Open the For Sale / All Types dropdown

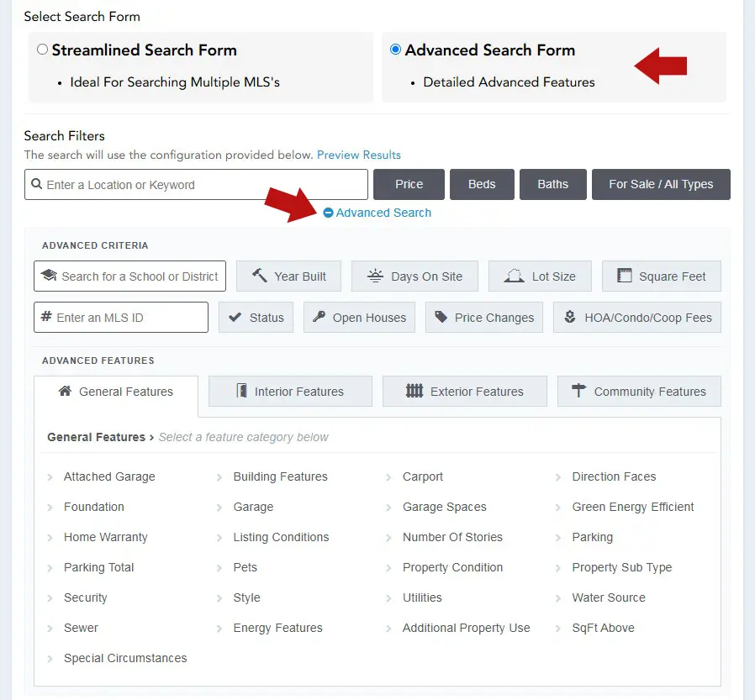pyautogui.click(x=661, y=184)
